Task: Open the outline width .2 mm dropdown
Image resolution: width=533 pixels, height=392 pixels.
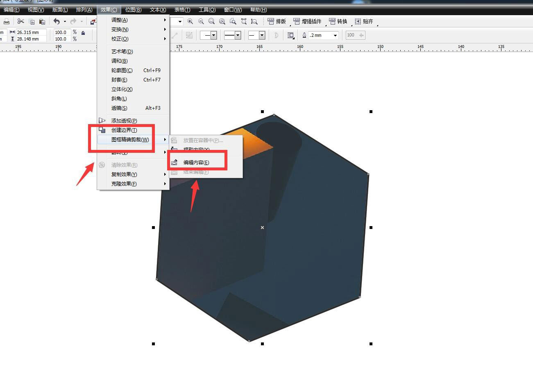Action: point(335,35)
